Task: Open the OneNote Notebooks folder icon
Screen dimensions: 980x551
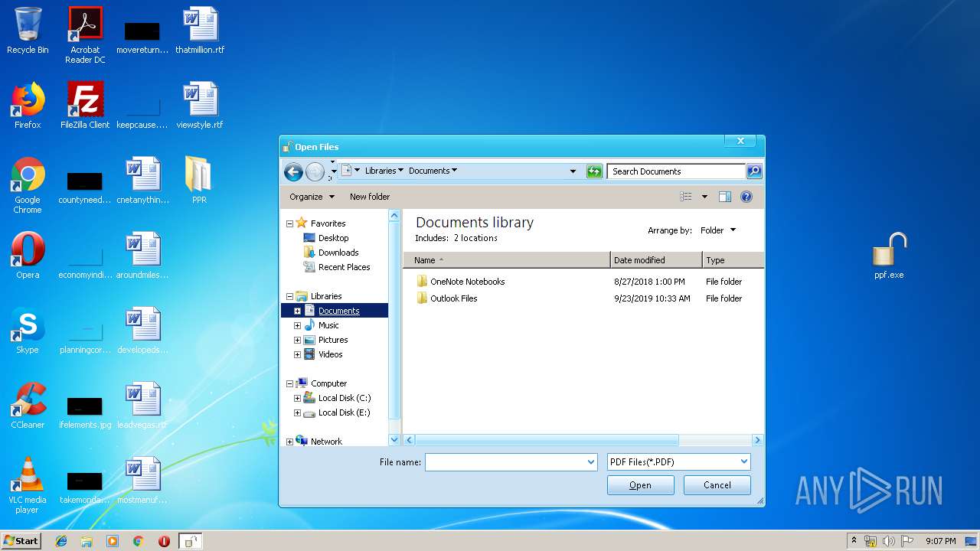Action: coord(422,282)
